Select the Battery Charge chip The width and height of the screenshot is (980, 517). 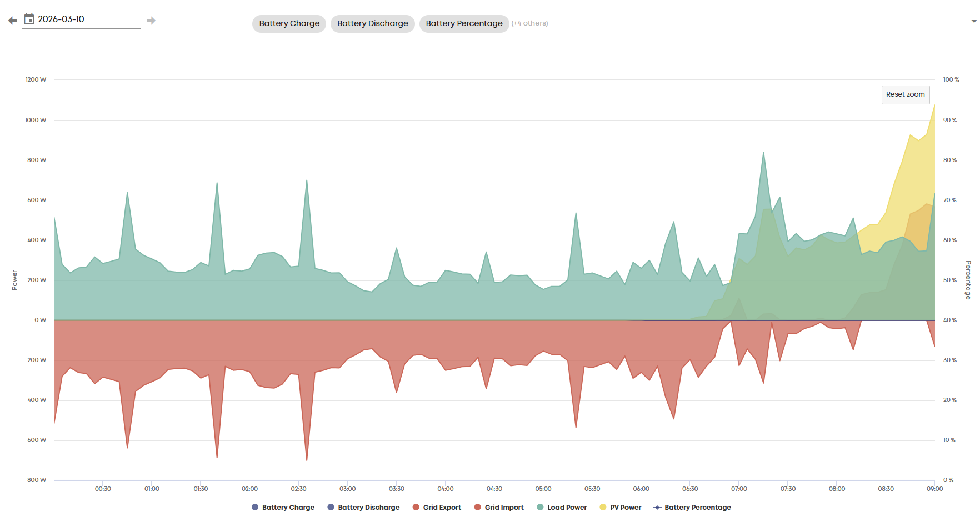click(289, 23)
